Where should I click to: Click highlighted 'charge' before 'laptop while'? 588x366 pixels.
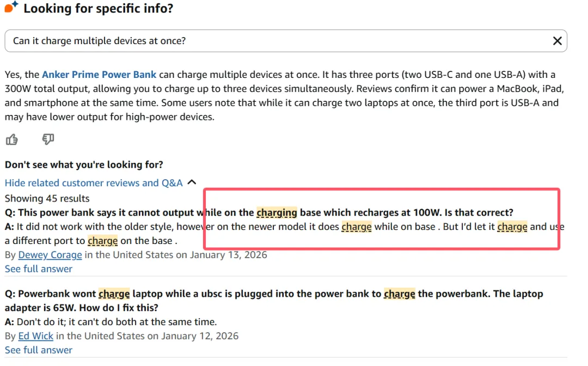click(x=114, y=294)
